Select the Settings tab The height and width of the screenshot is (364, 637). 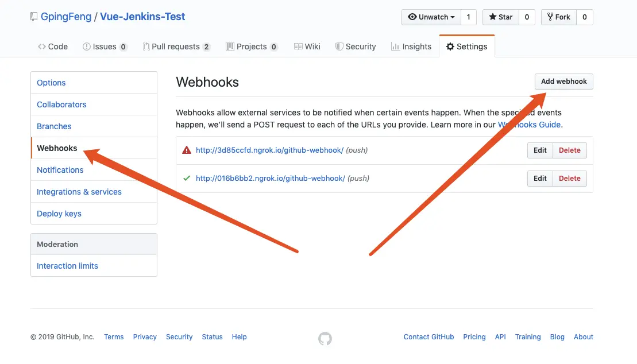pos(467,47)
